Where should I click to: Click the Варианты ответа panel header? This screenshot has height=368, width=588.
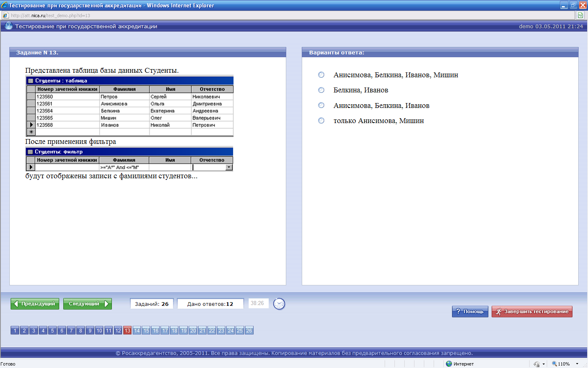[440, 52]
